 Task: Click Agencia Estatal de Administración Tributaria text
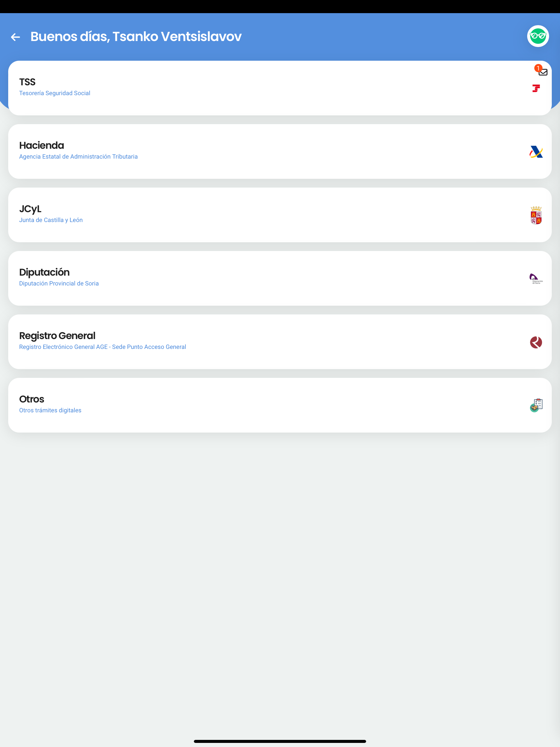[x=78, y=157]
